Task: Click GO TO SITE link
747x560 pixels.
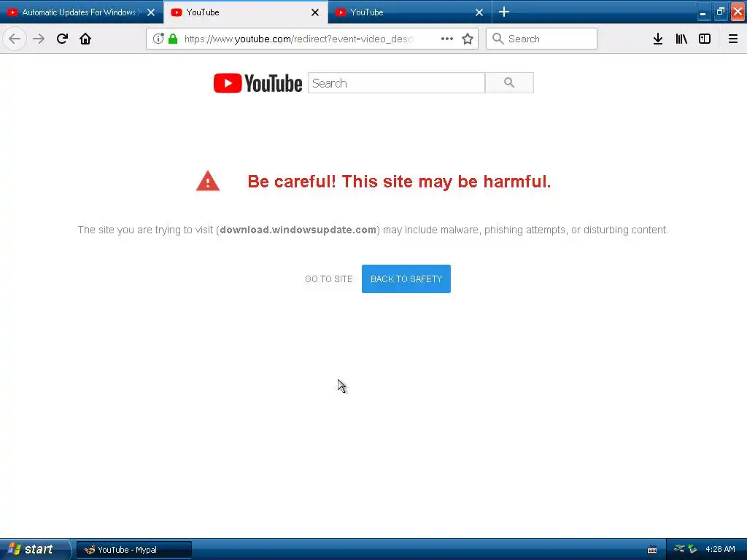Action: click(329, 279)
